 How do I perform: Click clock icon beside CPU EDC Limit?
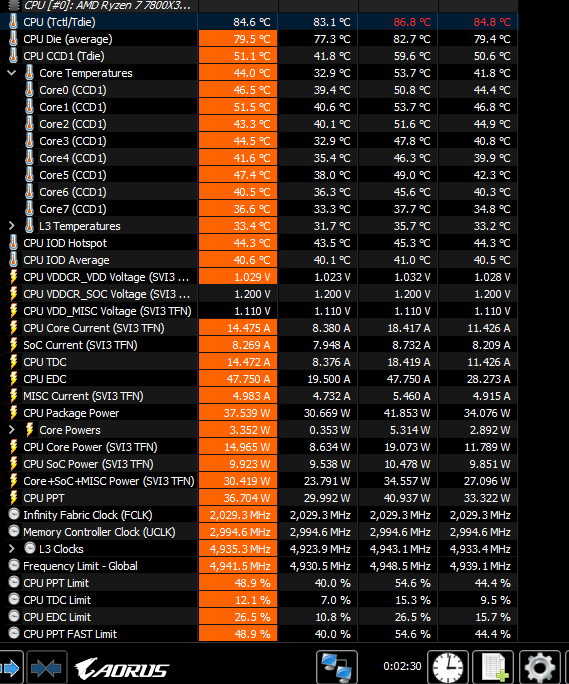tap(14, 616)
